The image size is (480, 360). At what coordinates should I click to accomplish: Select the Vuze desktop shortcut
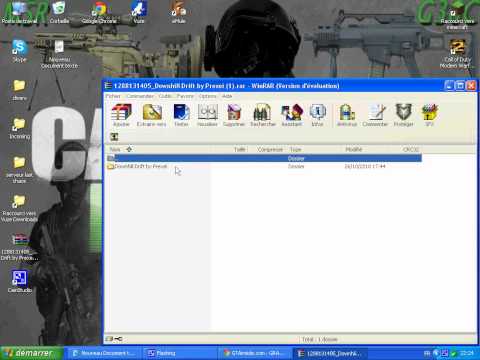pos(139,13)
